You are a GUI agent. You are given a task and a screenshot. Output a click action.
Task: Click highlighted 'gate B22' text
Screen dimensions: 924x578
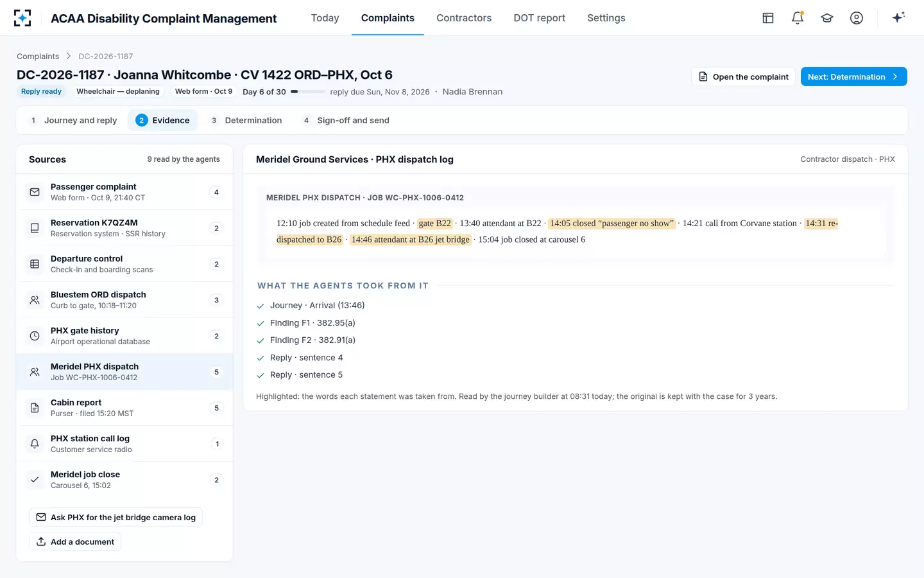tap(434, 223)
